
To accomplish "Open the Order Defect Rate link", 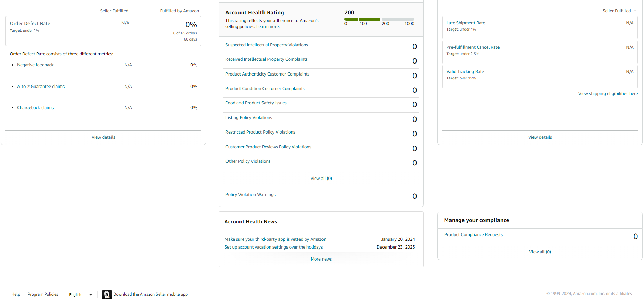I will (x=30, y=23).
